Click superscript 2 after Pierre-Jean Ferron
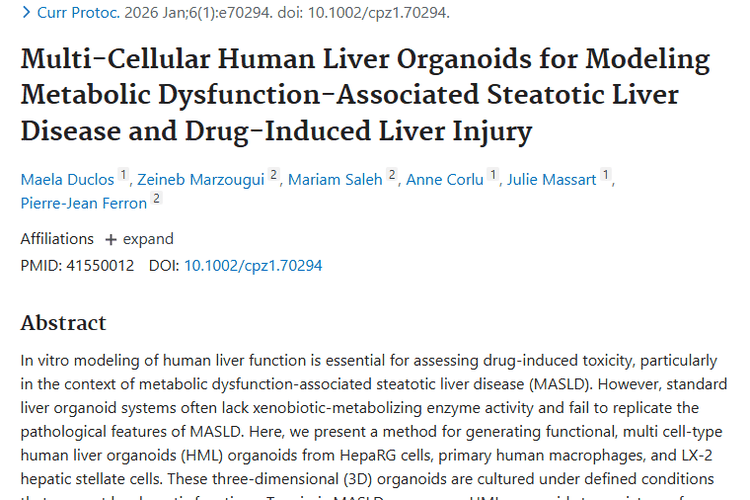The height and width of the screenshot is (500, 750). tap(156, 198)
